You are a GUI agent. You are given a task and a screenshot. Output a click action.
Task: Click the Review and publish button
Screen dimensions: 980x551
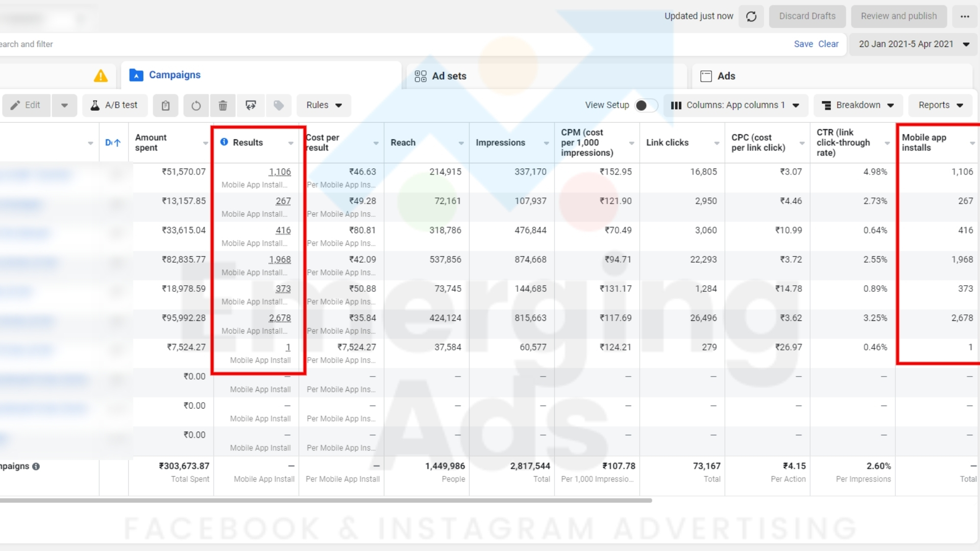[898, 16]
